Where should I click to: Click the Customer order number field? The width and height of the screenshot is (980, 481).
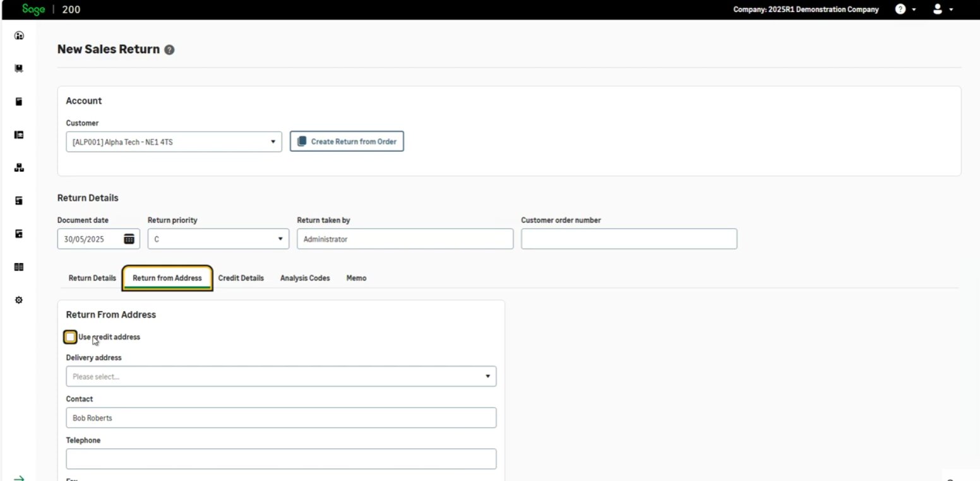[x=629, y=239]
